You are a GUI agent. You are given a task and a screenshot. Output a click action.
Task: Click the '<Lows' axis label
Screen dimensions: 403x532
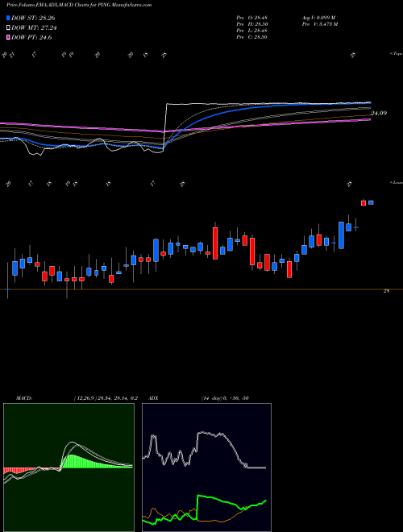[x=397, y=182]
